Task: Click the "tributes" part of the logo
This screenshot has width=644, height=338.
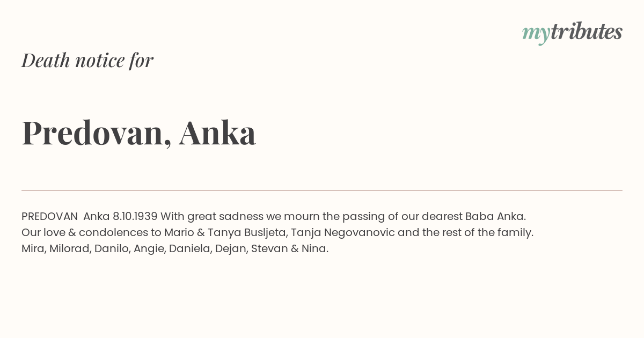Action: [x=586, y=32]
